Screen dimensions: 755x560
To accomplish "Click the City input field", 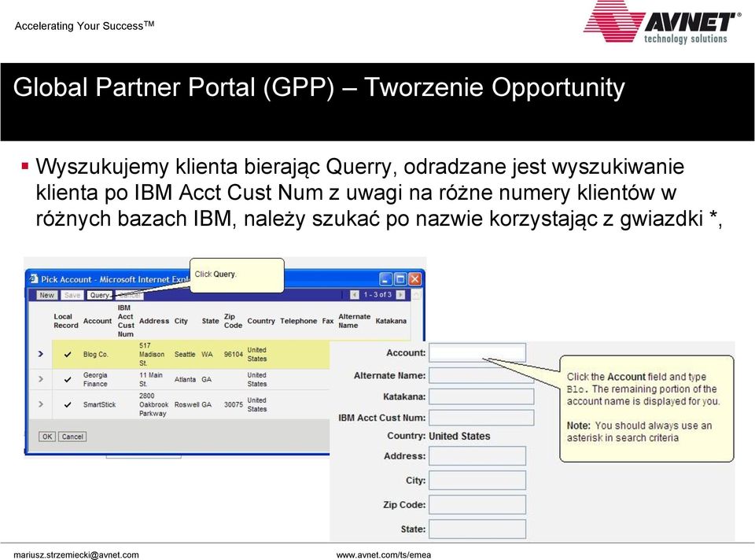I will (x=477, y=480).
